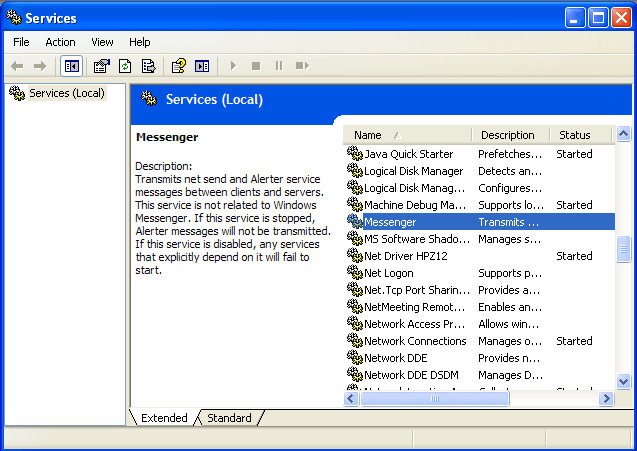Open the File menu
This screenshot has width=637, height=451.
(x=21, y=42)
